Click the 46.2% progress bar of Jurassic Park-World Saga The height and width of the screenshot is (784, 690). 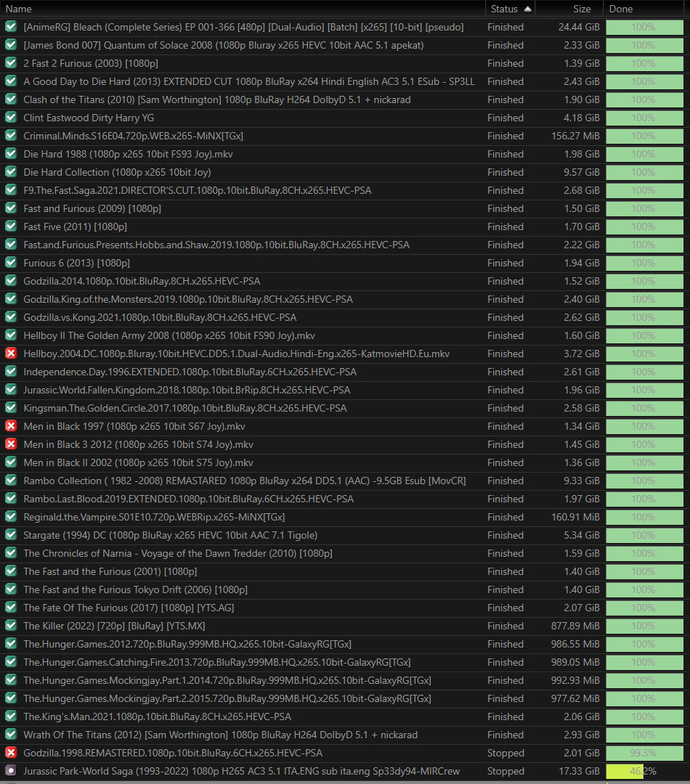tap(644, 771)
